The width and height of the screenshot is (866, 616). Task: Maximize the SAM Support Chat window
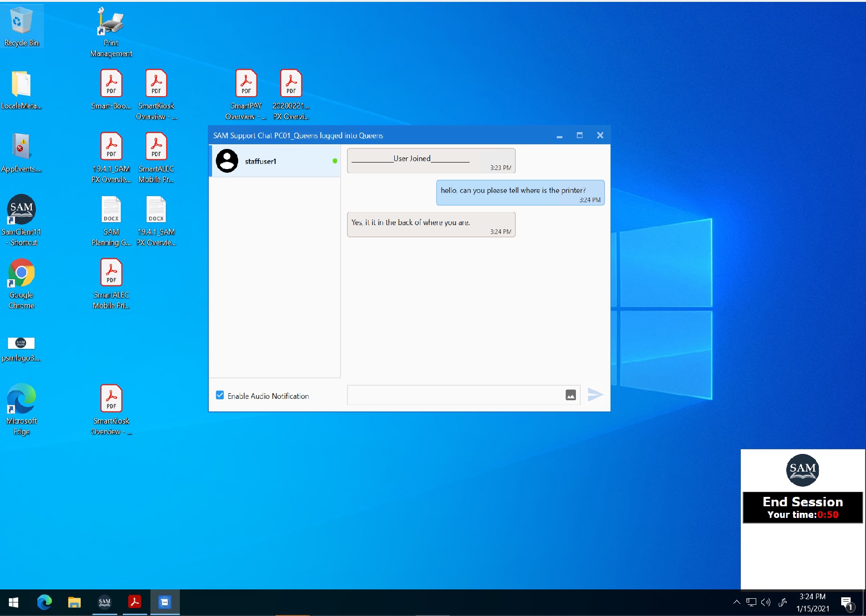click(x=579, y=135)
